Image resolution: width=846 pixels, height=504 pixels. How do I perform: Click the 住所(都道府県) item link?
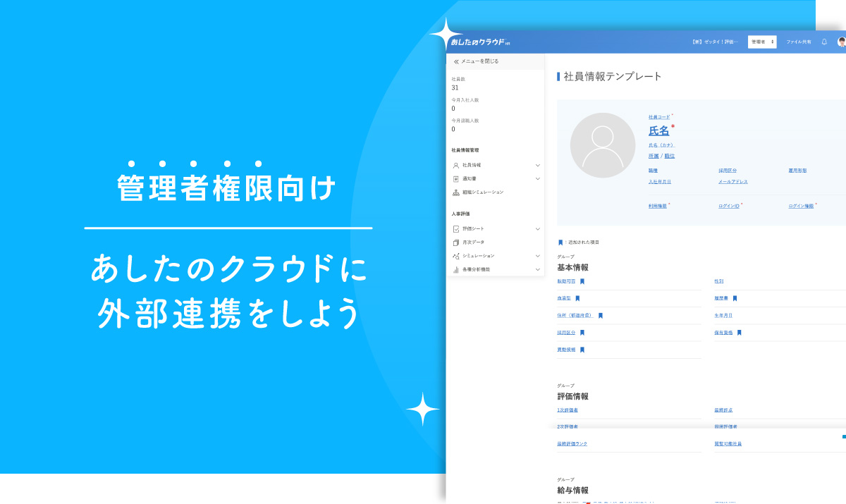click(x=575, y=316)
